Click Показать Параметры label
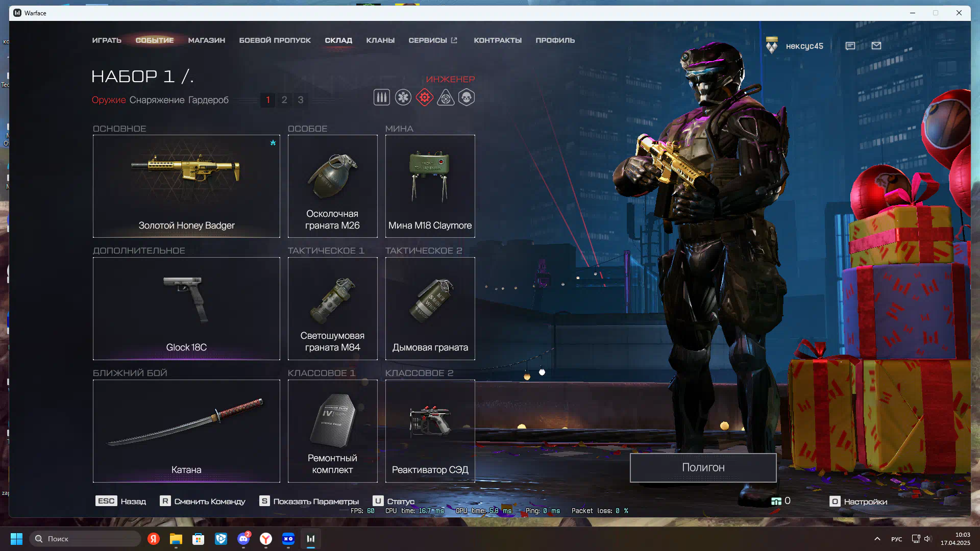The width and height of the screenshot is (980, 551). (x=316, y=502)
